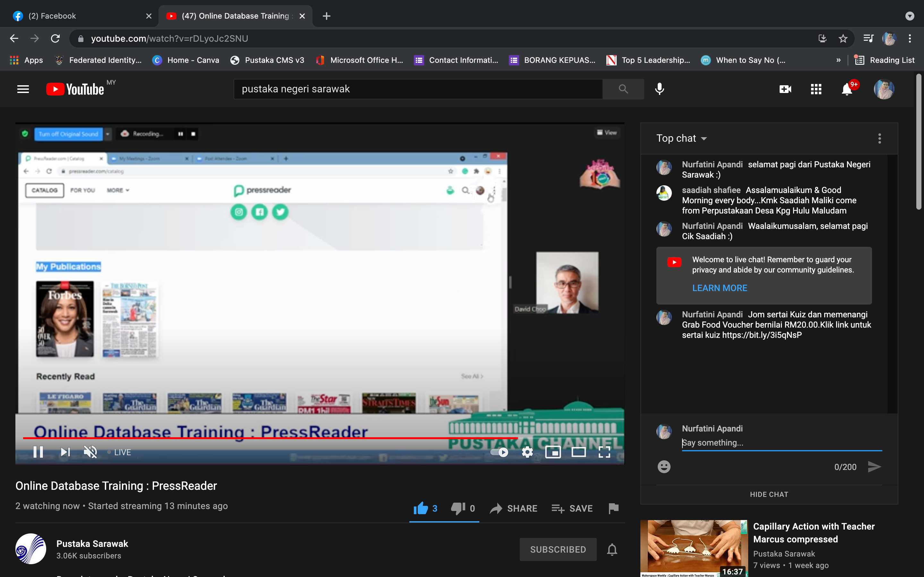Switch to miniplayer mode
The image size is (924, 577).
pyautogui.click(x=553, y=452)
